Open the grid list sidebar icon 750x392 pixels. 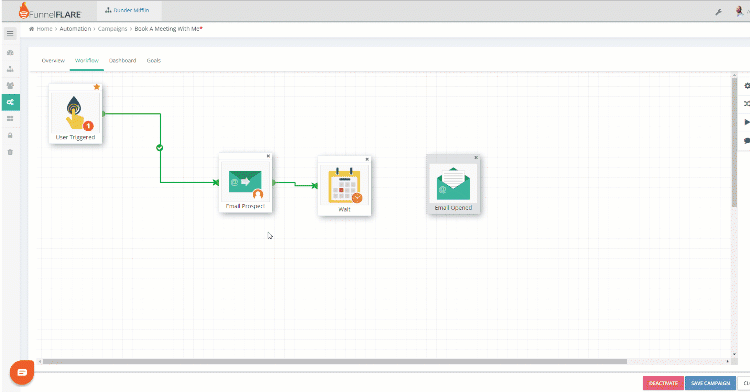[10, 119]
